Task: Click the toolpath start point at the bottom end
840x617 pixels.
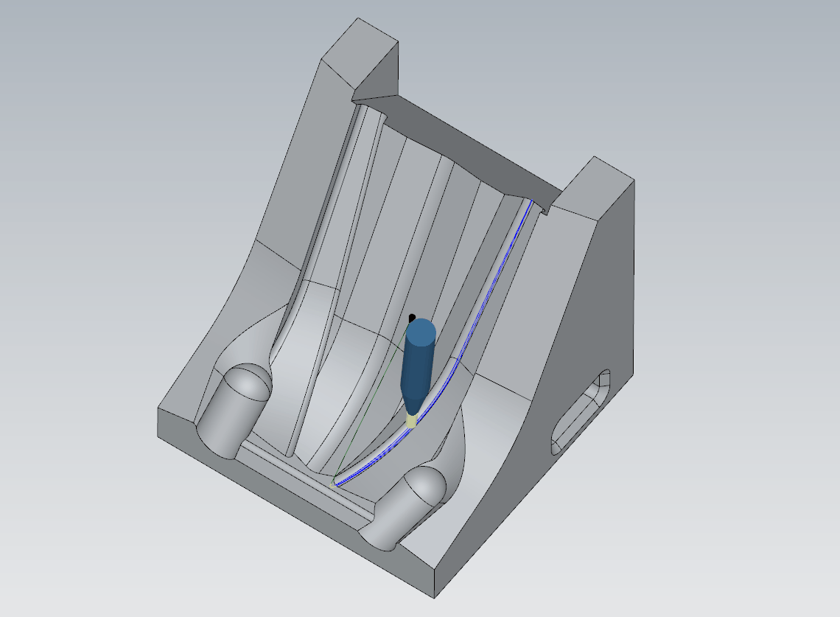Action: [x=336, y=484]
